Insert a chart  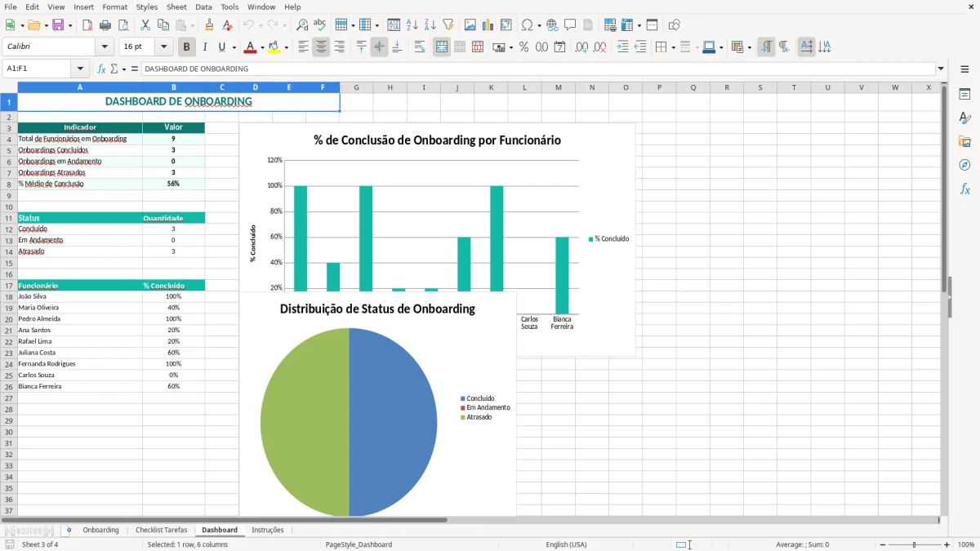tap(488, 25)
